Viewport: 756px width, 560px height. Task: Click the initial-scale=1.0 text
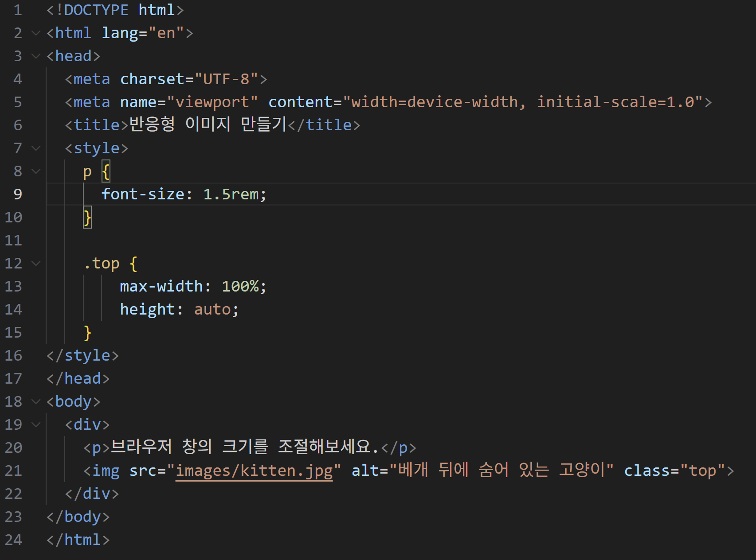[x=615, y=102]
